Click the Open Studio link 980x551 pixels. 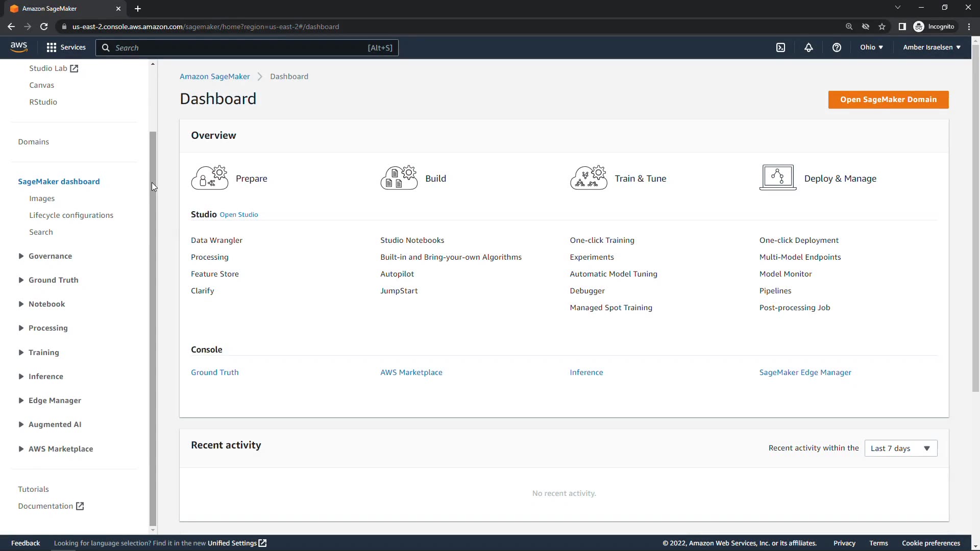pyautogui.click(x=239, y=215)
